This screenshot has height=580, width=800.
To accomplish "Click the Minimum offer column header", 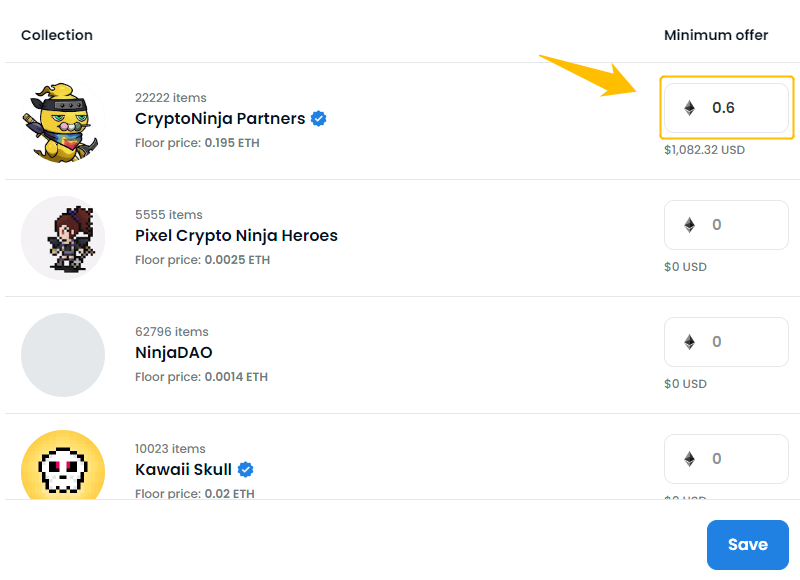I will click(x=716, y=35).
